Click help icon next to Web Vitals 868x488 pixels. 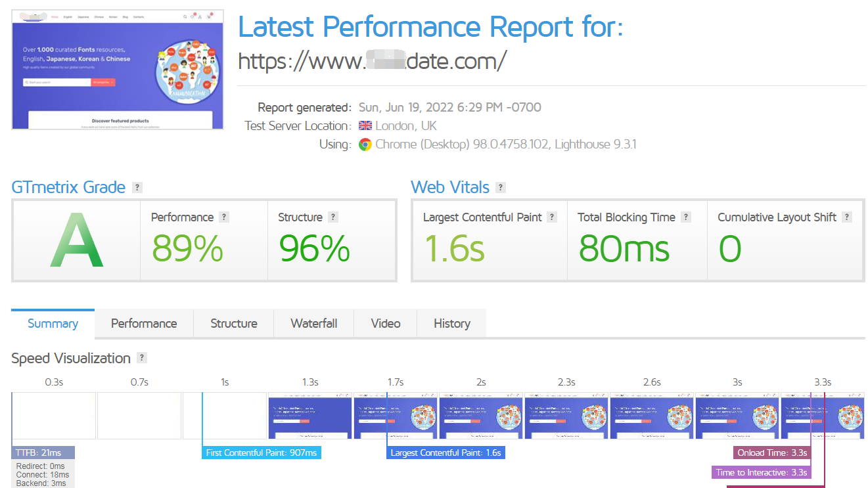501,187
